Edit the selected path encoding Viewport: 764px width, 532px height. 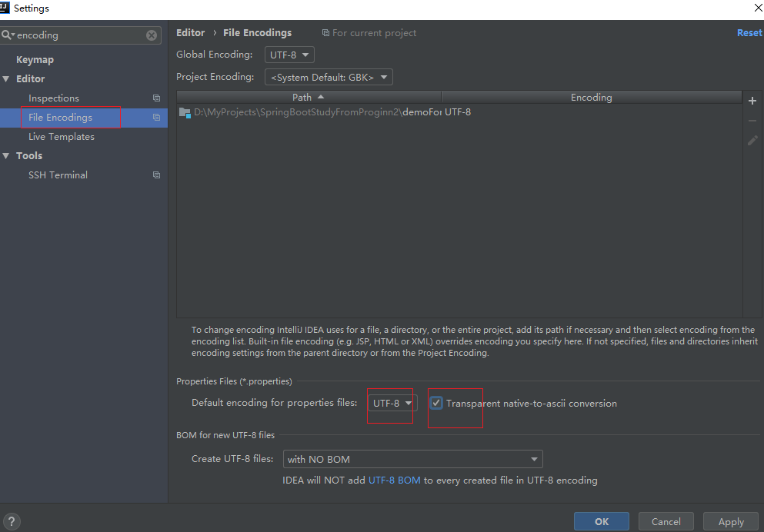(752, 141)
